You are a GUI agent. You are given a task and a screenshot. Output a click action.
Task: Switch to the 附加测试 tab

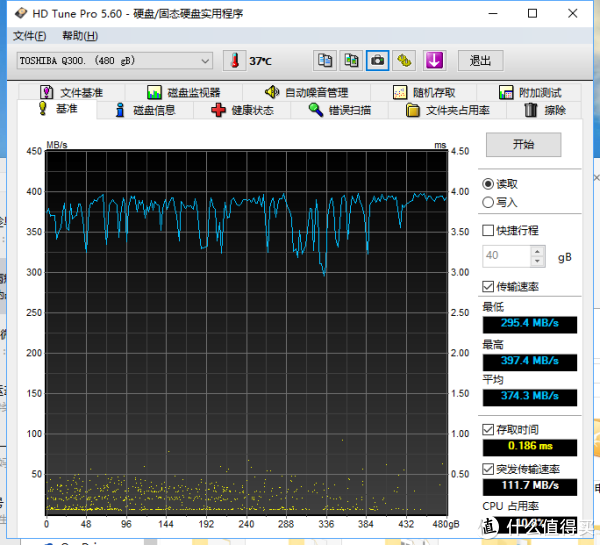click(x=530, y=92)
